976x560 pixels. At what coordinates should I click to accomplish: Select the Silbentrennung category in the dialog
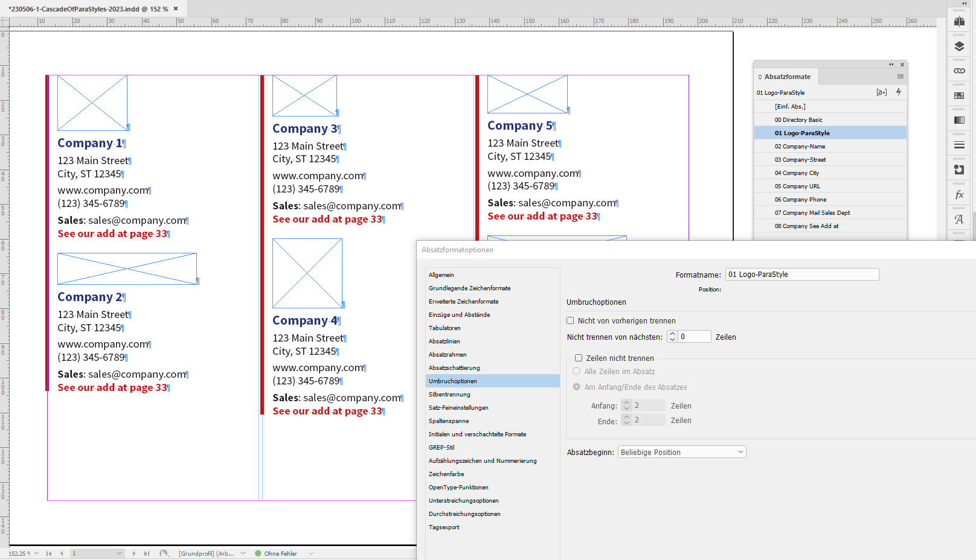click(449, 394)
